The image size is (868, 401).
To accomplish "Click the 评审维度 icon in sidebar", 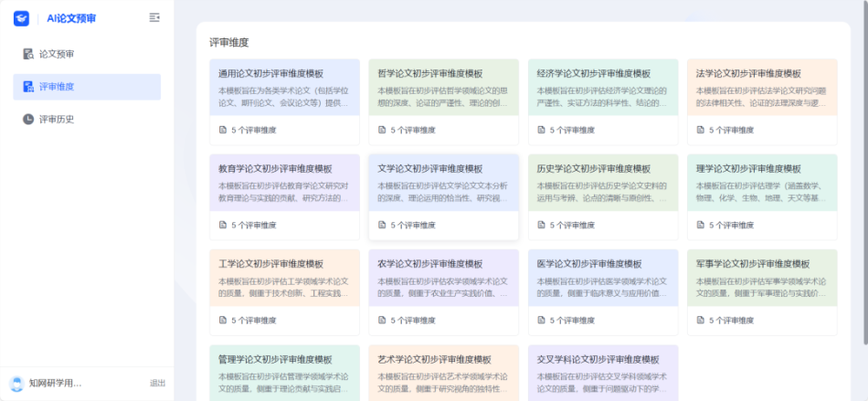I will (x=28, y=87).
